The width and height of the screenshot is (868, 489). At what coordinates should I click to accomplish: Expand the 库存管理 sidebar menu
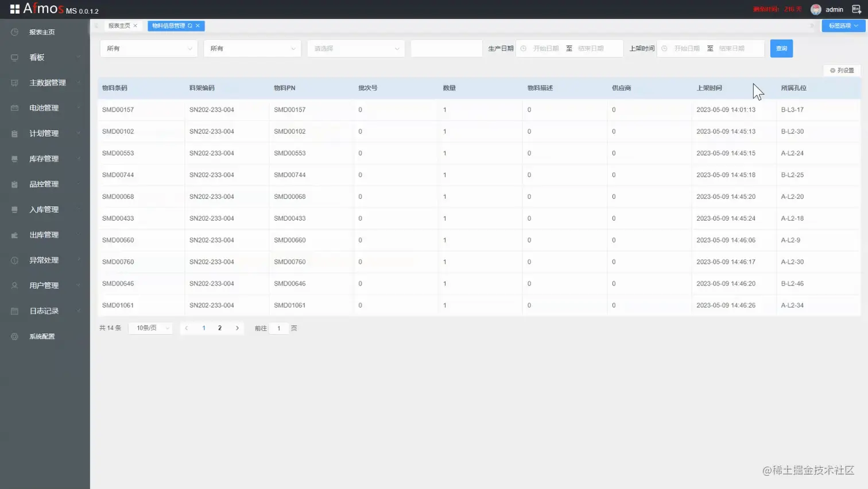click(45, 159)
